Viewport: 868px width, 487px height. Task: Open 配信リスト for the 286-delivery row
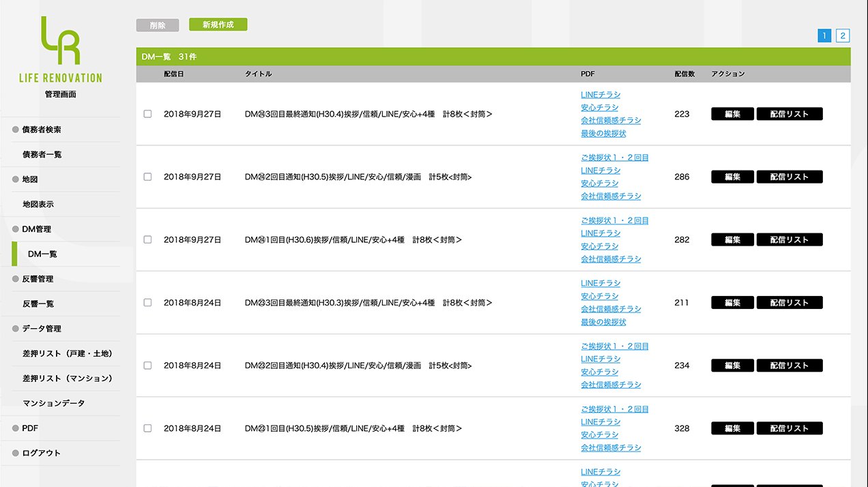tap(789, 177)
